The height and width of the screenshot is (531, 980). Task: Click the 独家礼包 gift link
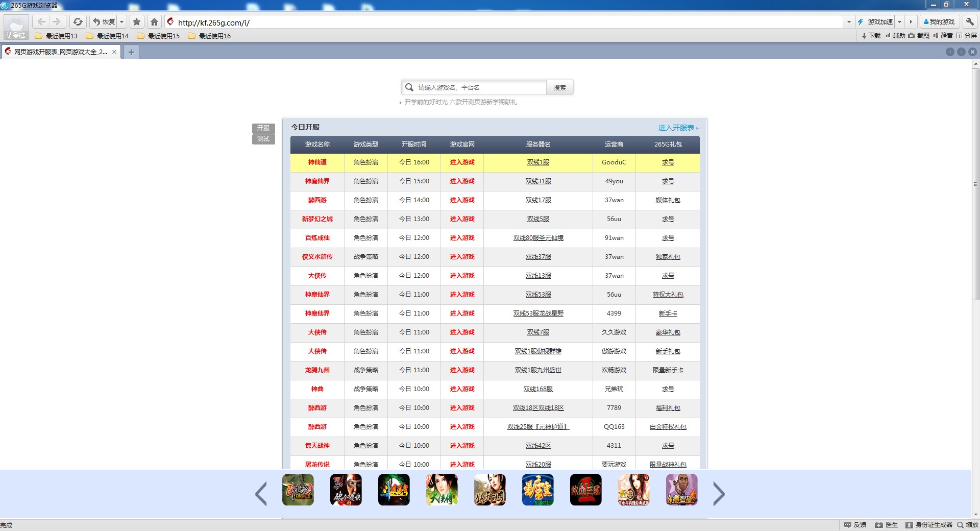668,257
